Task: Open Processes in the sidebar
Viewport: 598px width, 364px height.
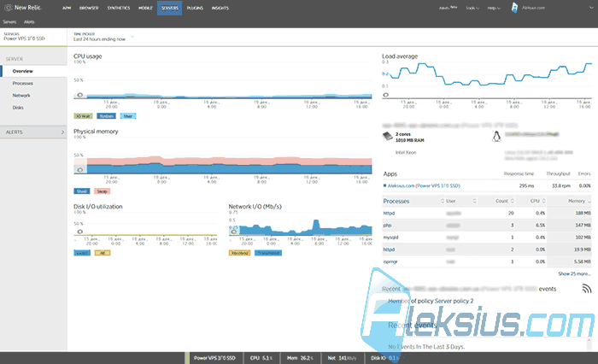Action: tap(22, 83)
